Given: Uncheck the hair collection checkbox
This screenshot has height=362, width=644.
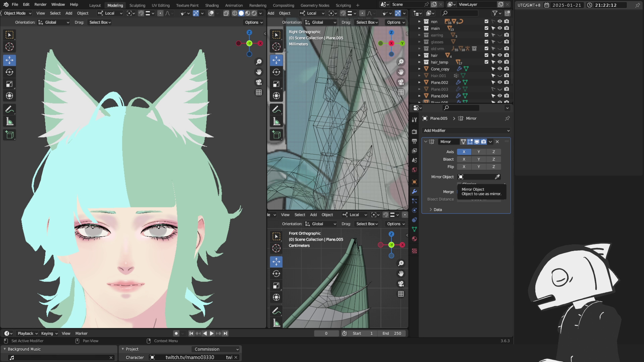Looking at the screenshot, I should [x=486, y=55].
